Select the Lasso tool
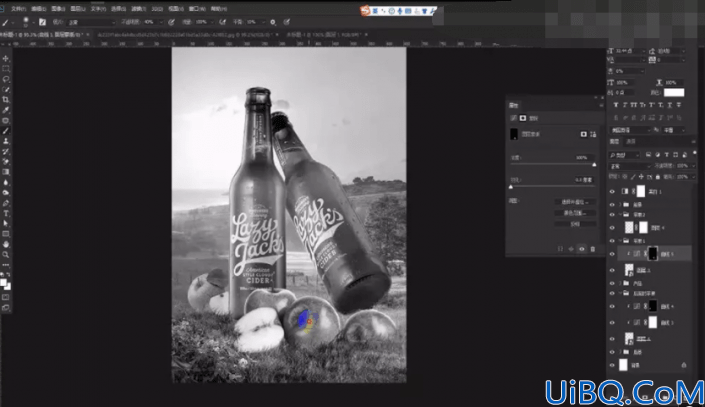The image size is (705, 407). (6, 79)
